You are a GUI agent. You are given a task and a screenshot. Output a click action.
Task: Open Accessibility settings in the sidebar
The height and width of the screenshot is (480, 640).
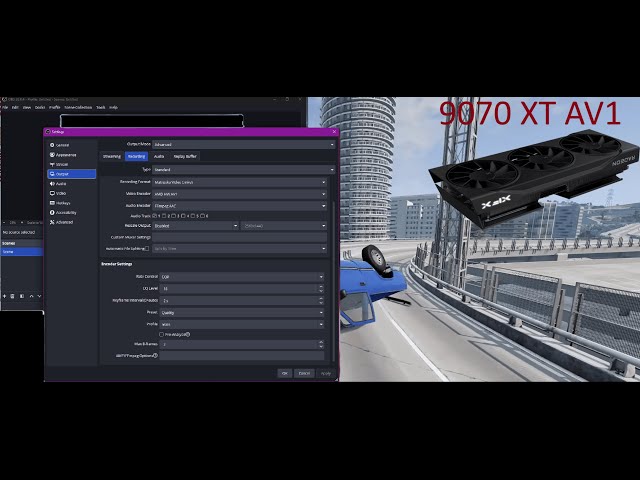71,212
